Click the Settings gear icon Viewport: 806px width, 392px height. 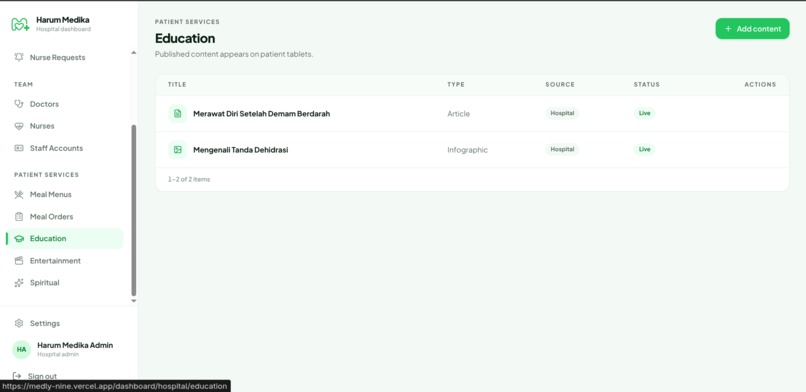pyautogui.click(x=19, y=323)
